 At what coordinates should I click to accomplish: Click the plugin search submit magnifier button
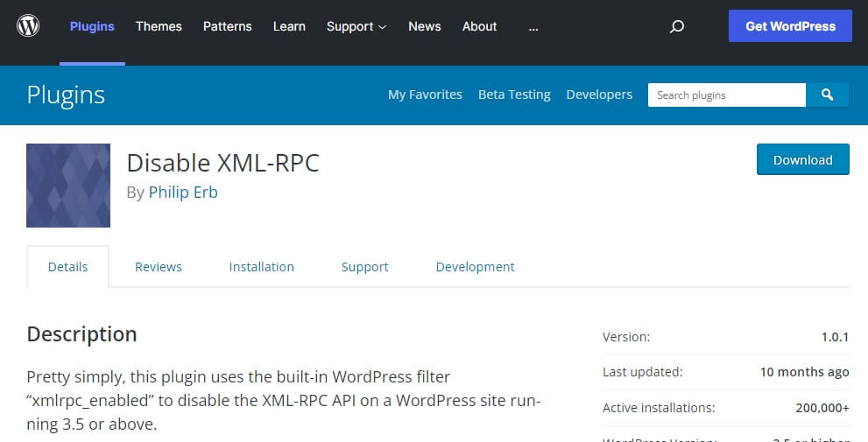(x=827, y=95)
